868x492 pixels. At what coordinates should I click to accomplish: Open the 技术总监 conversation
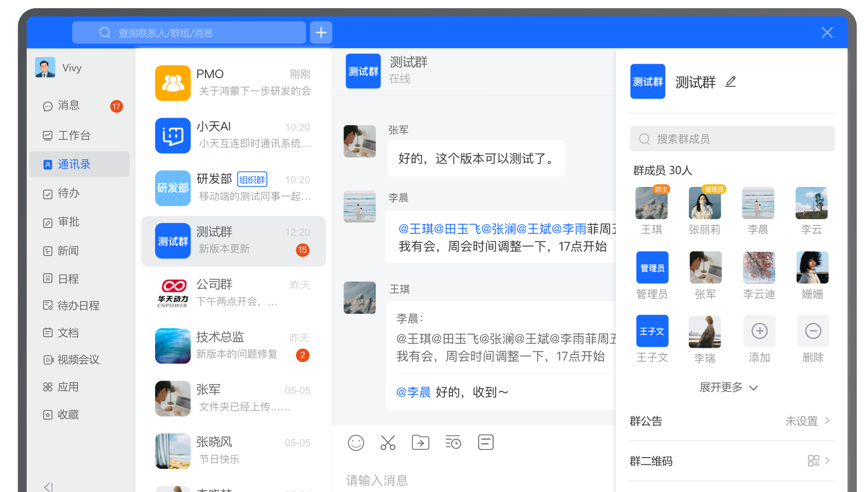234,346
